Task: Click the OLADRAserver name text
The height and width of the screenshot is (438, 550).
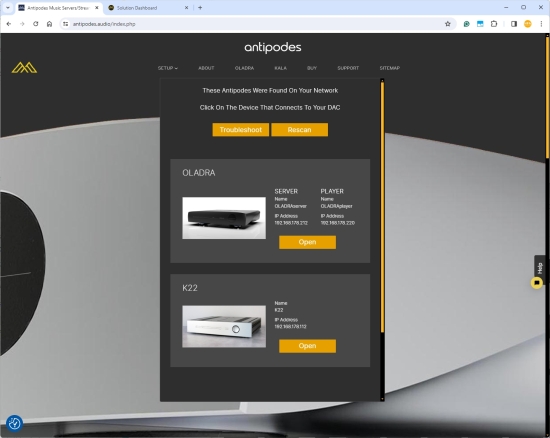Action: pos(290,206)
